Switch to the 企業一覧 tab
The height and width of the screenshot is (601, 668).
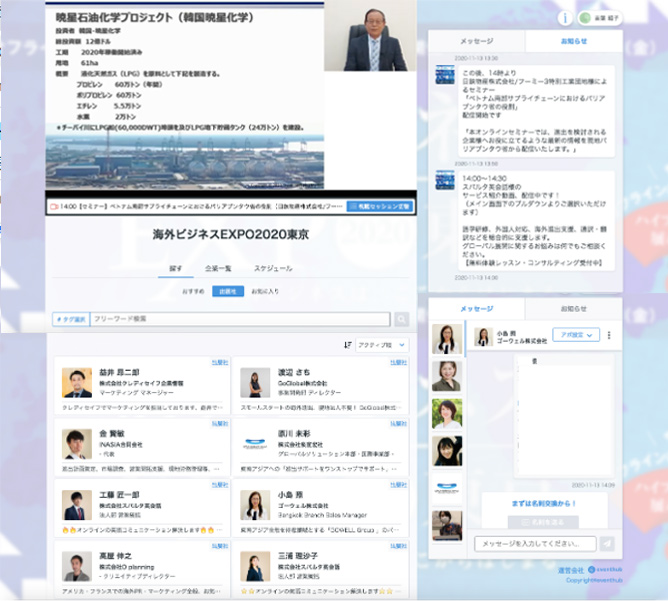pyautogui.click(x=218, y=268)
